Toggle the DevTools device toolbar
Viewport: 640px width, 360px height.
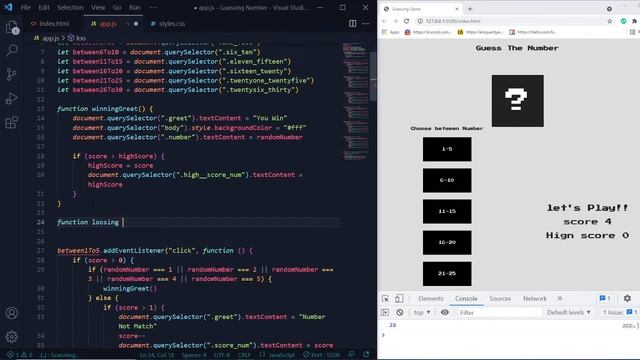(399, 298)
